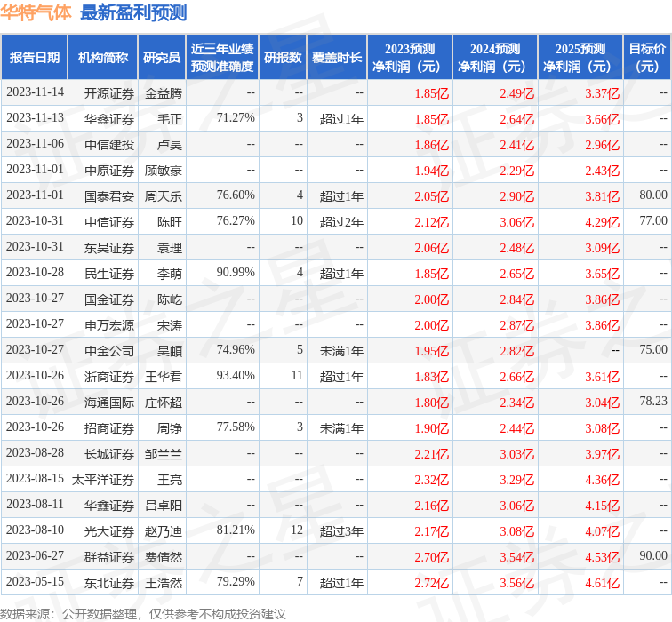The width and height of the screenshot is (672, 622).
Task: Click the 2024预测净利润 column header
Action: pyautogui.click(x=495, y=58)
